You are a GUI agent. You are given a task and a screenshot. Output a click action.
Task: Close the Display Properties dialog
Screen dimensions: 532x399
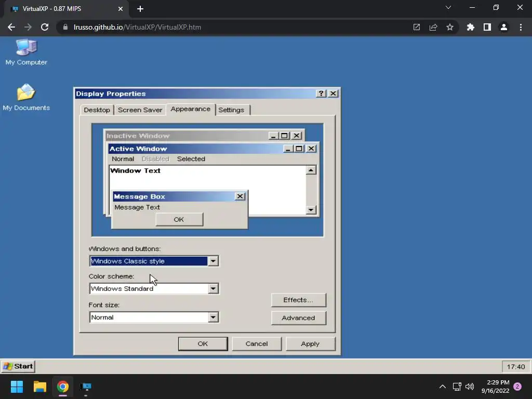coord(333,94)
